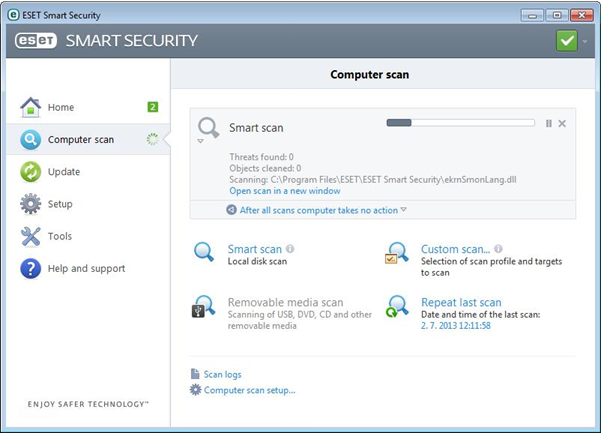Click the scan progress bar

click(460, 123)
